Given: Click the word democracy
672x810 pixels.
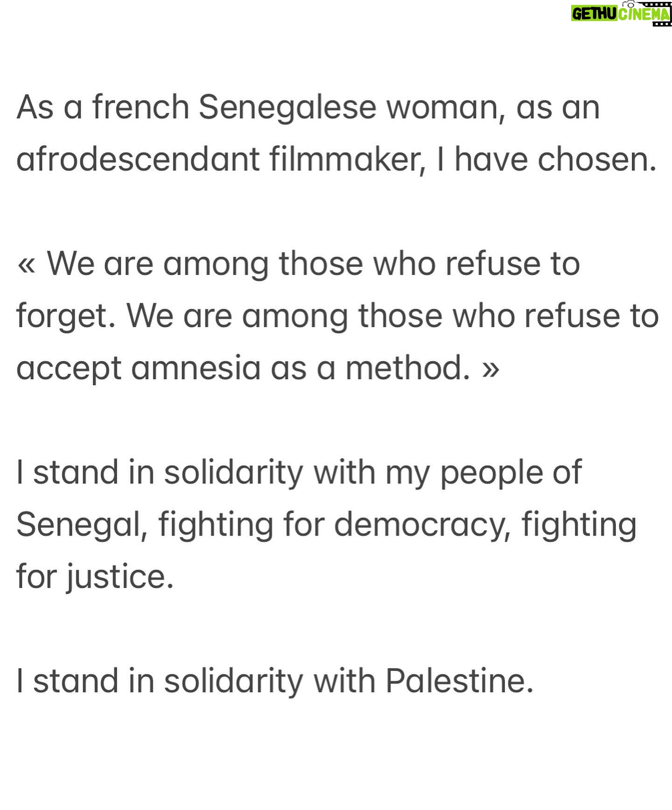Looking at the screenshot, I should 422,525.
